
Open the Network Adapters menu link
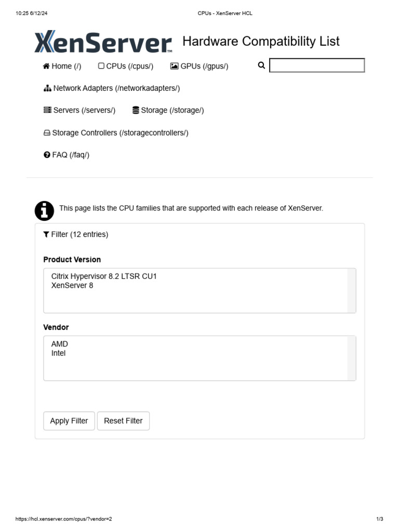(x=116, y=88)
